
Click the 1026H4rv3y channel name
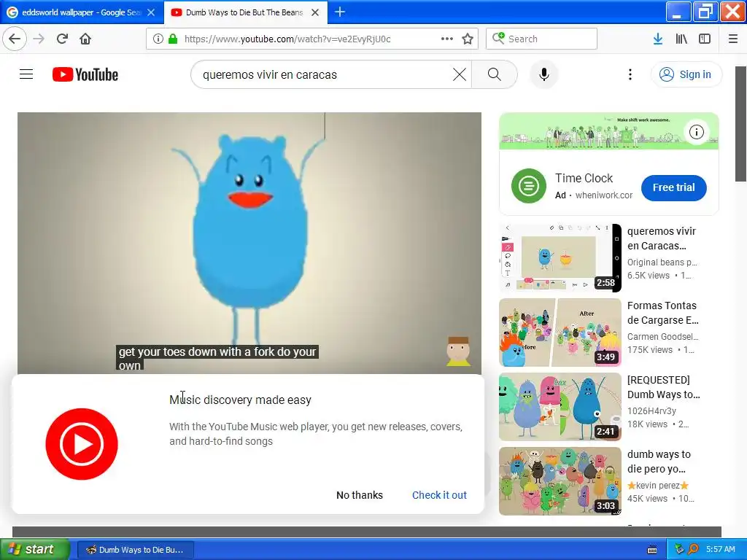(651, 411)
